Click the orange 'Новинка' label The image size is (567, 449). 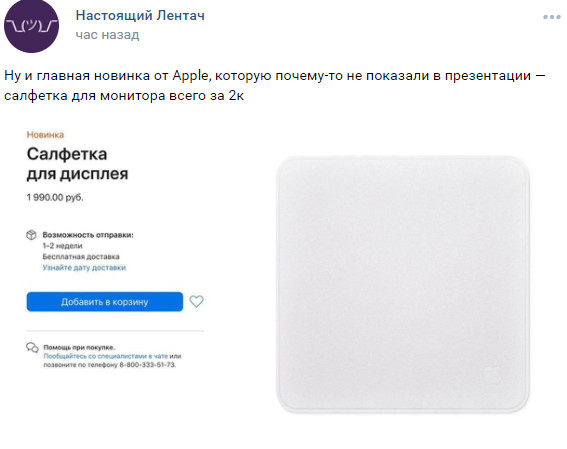tap(45, 135)
